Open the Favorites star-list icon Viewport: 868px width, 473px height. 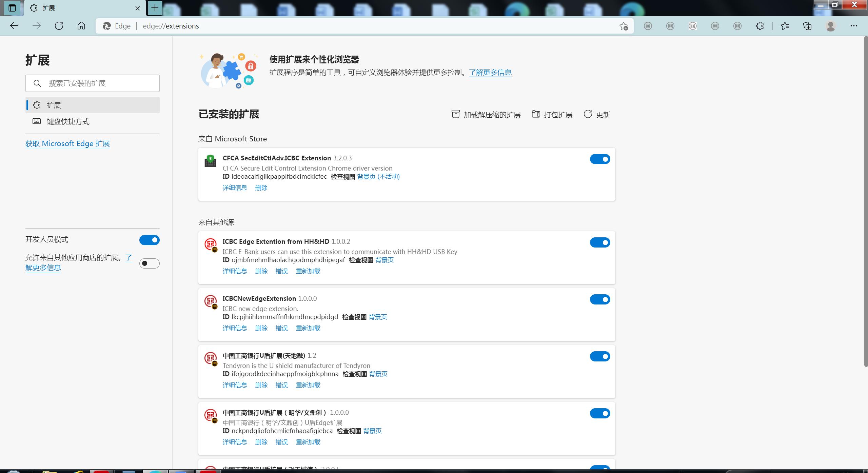(x=785, y=26)
